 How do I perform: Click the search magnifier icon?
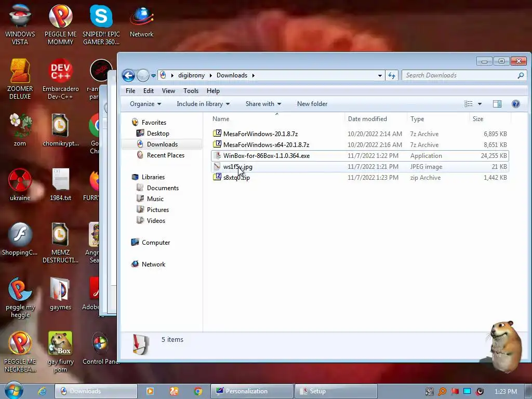521,75
